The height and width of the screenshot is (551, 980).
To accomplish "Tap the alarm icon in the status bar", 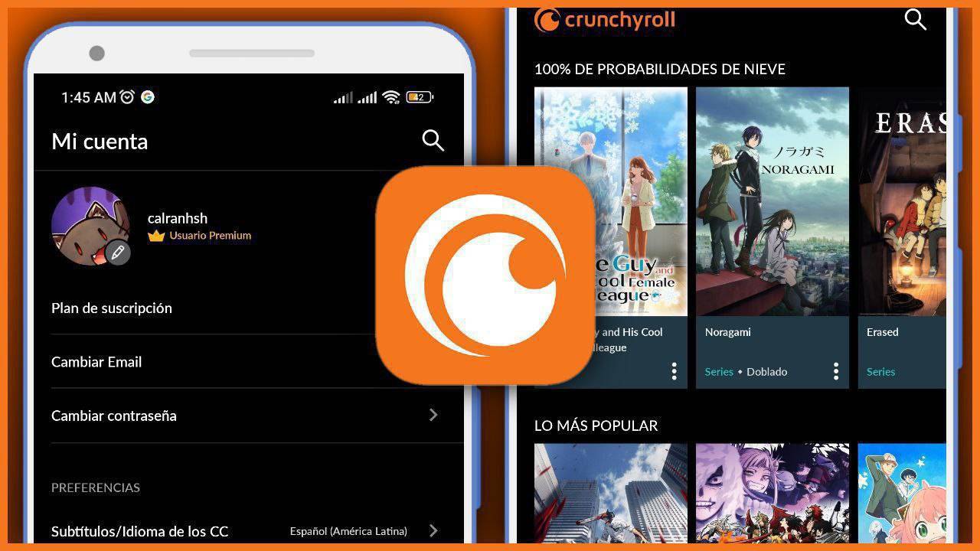I will pyautogui.click(x=127, y=96).
